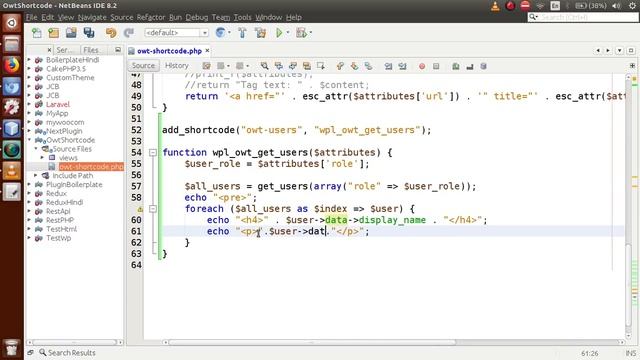Select owt-shortcode.php in project tree
Screen dimensions: 640x360
tap(91, 167)
